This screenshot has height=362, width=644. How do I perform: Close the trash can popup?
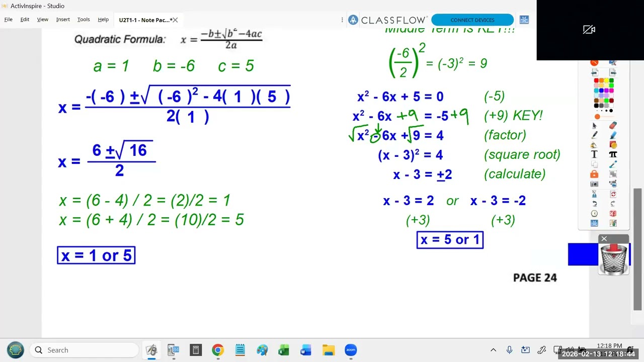604,239
